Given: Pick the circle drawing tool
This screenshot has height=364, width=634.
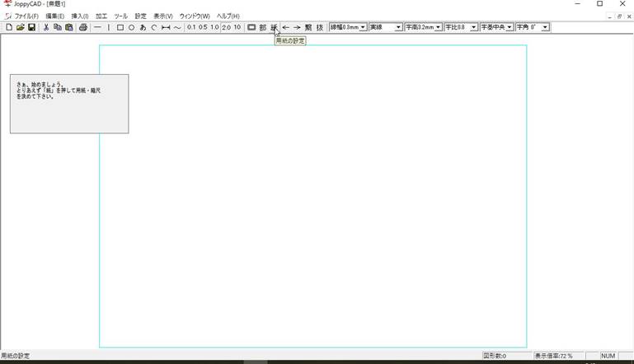Looking at the screenshot, I should [131, 27].
